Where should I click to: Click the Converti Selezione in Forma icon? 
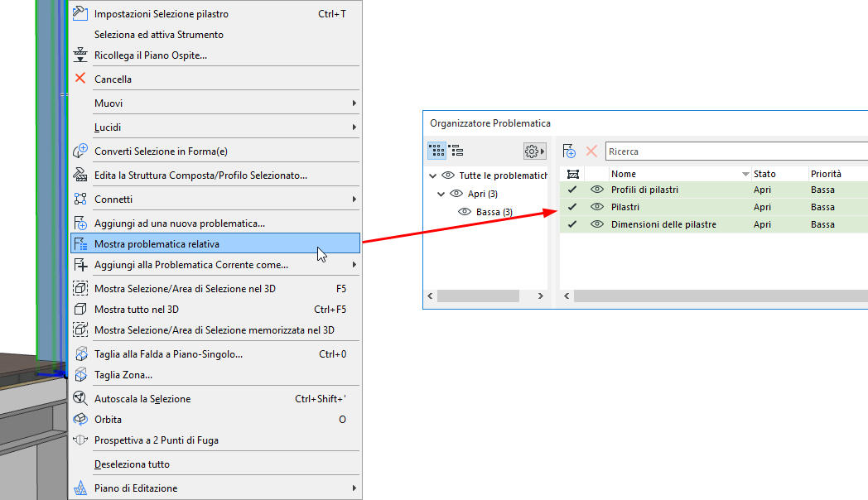(x=80, y=151)
